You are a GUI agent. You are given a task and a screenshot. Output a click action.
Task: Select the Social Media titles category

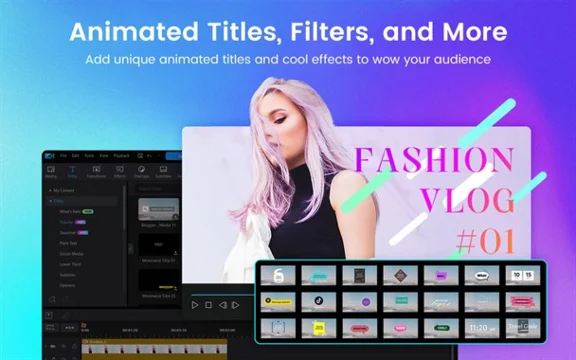(71, 254)
